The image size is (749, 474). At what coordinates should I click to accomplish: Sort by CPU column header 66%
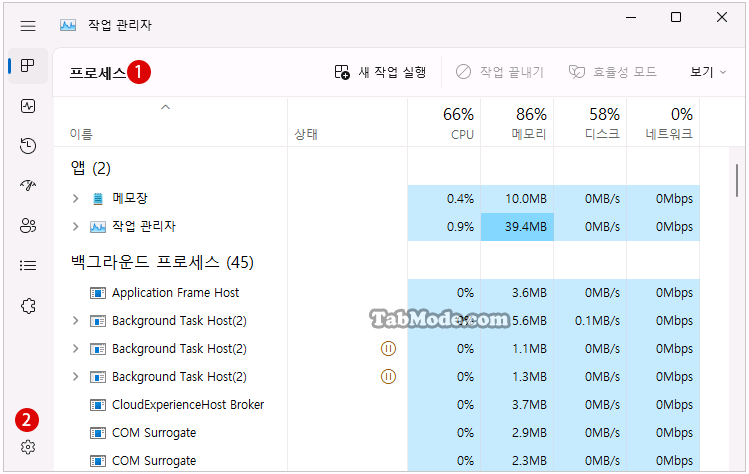444,122
